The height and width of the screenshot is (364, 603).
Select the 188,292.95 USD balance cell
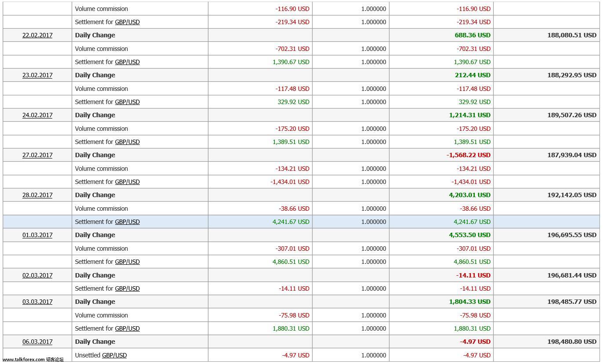pyautogui.click(x=572, y=75)
